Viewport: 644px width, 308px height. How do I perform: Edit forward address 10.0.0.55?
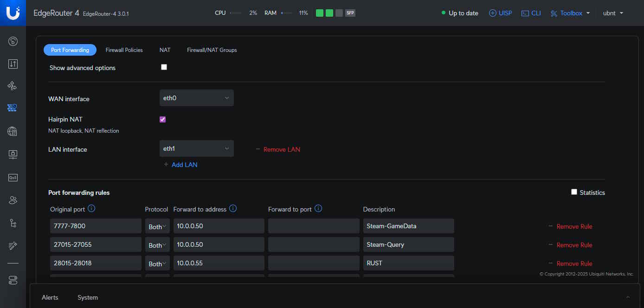pyautogui.click(x=219, y=263)
